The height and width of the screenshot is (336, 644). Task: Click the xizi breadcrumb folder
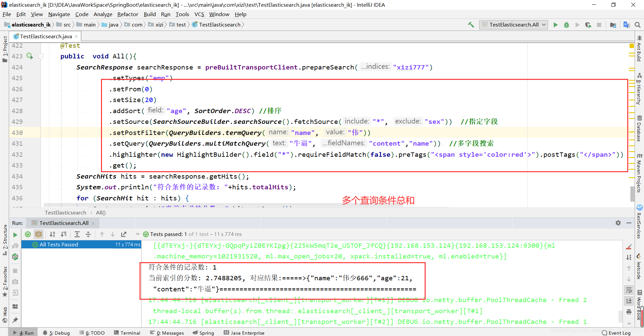(156, 25)
